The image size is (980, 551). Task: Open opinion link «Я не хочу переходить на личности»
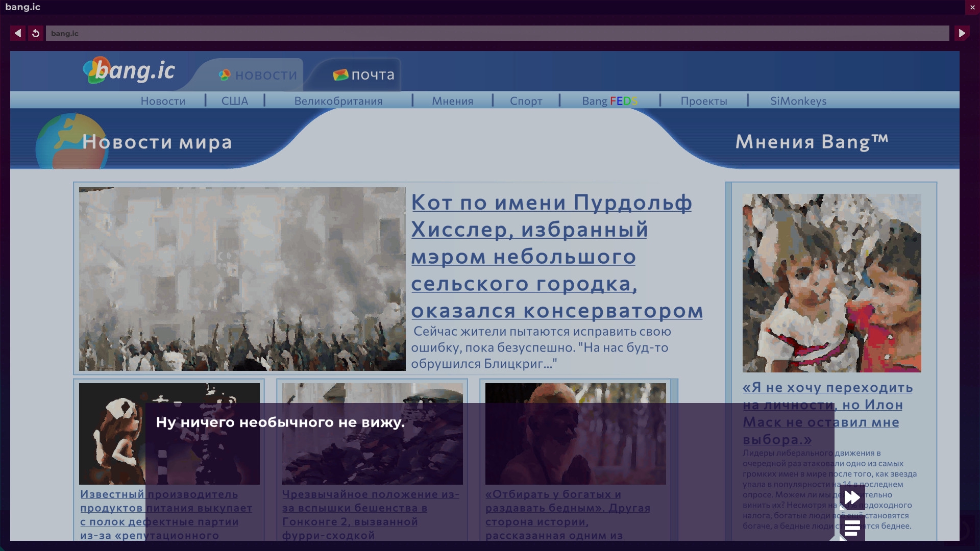coord(828,413)
